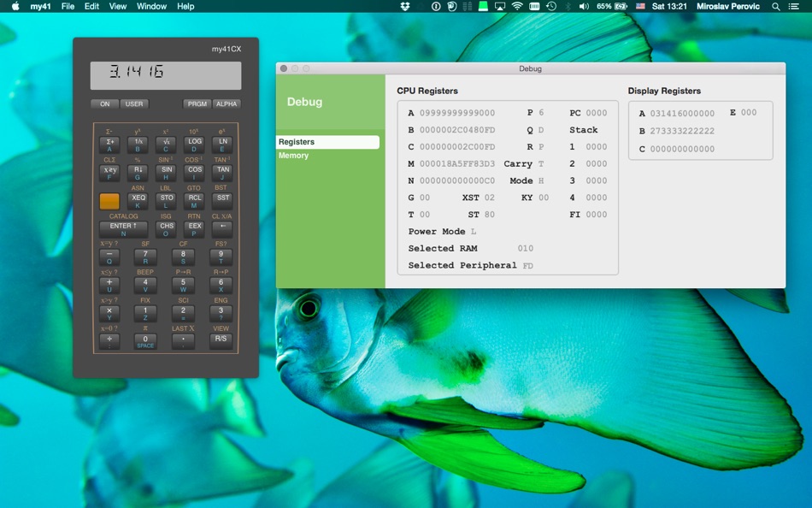
Task: Open the Edit menu
Action: tap(91, 6)
